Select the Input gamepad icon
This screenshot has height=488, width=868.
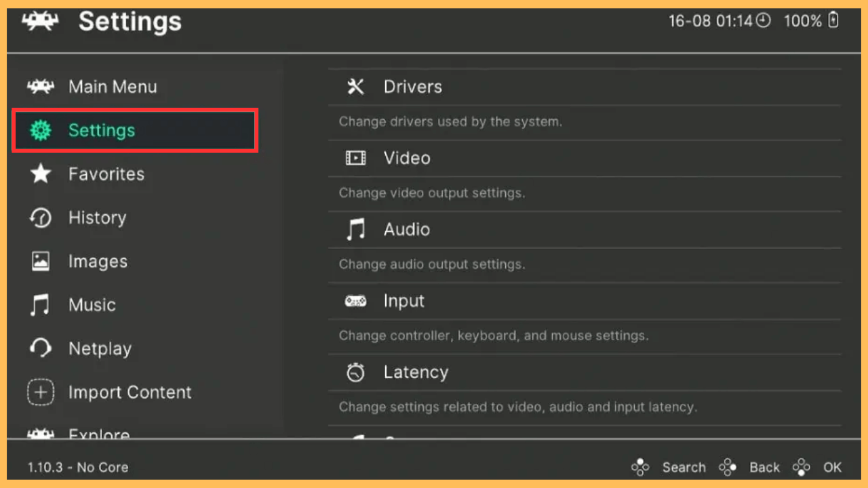[x=355, y=300]
